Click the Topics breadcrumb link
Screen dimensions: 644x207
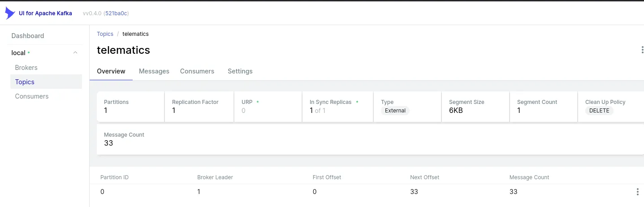[105, 34]
